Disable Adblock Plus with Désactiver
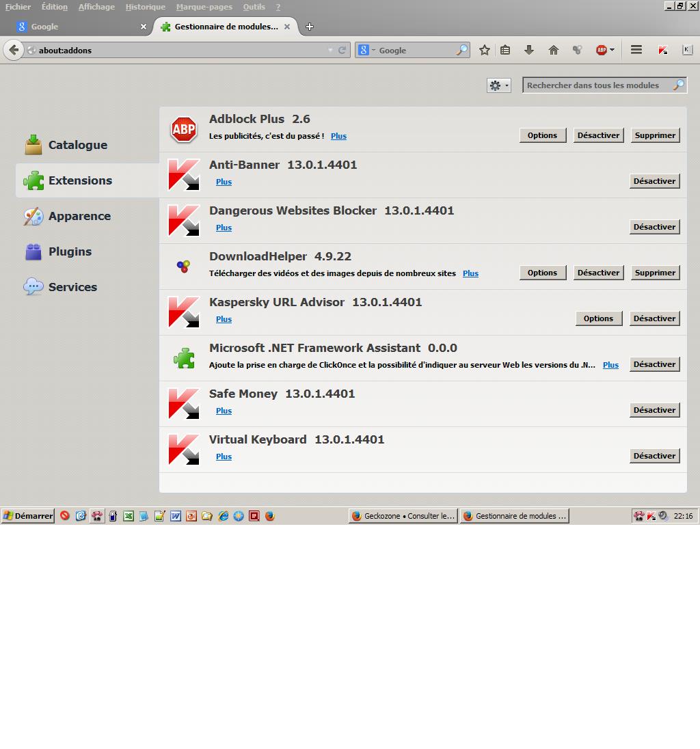This screenshot has width=700, height=749. pos(598,135)
